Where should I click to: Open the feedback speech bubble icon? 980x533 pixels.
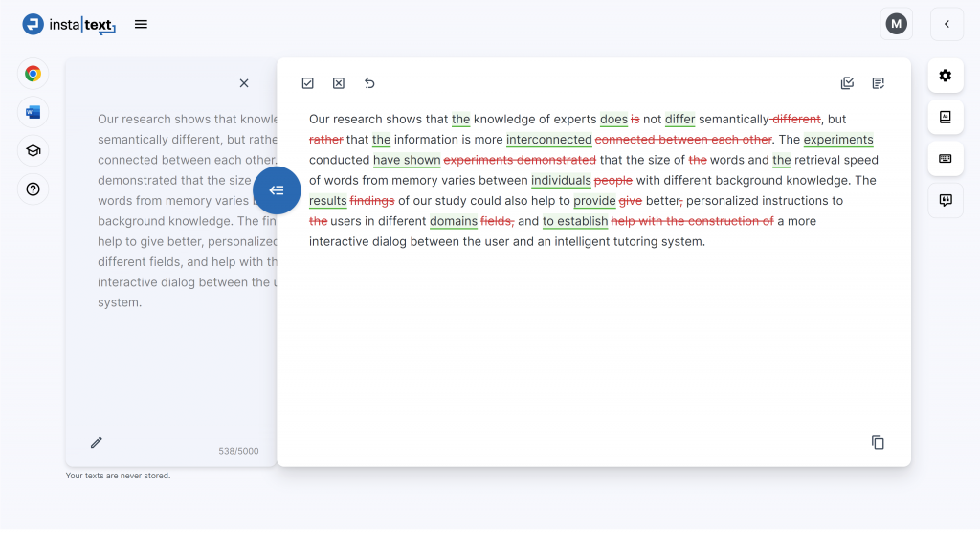click(946, 201)
